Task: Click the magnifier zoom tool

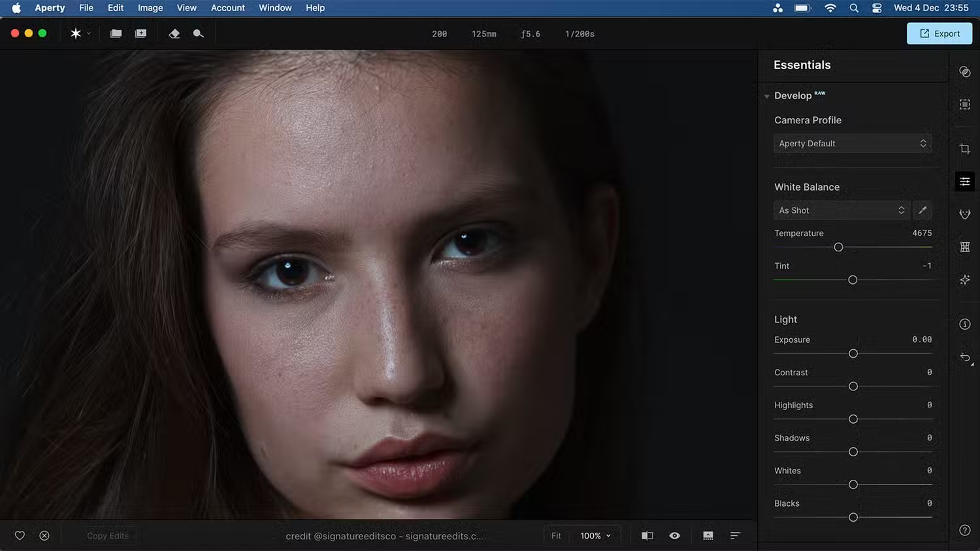Action: (x=198, y=33)
